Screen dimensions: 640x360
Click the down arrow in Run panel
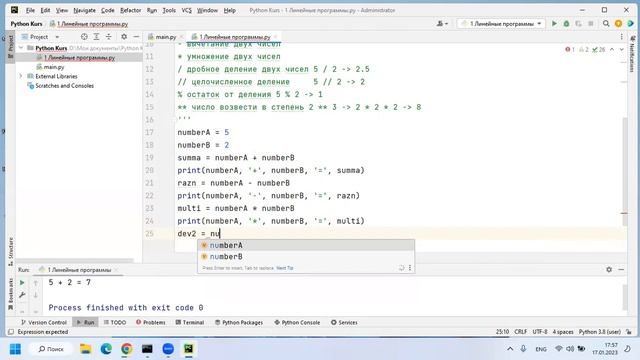click(x=36, y=295)
